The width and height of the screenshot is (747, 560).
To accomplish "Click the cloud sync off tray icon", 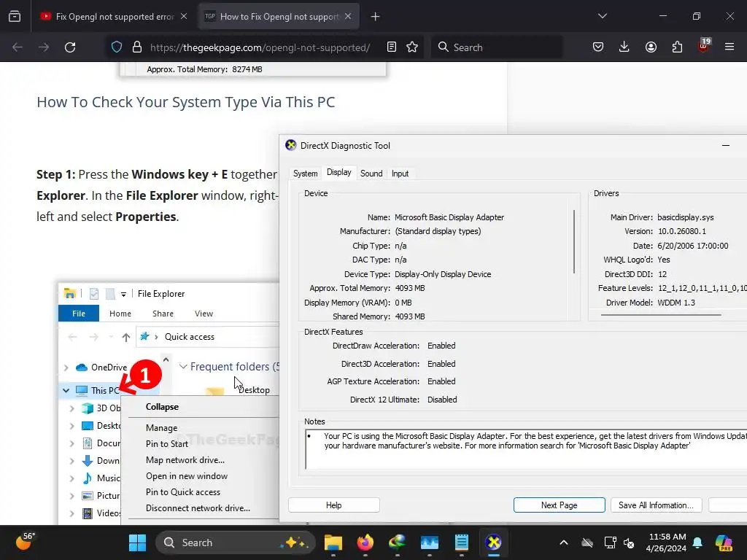I will coord(587,542).
